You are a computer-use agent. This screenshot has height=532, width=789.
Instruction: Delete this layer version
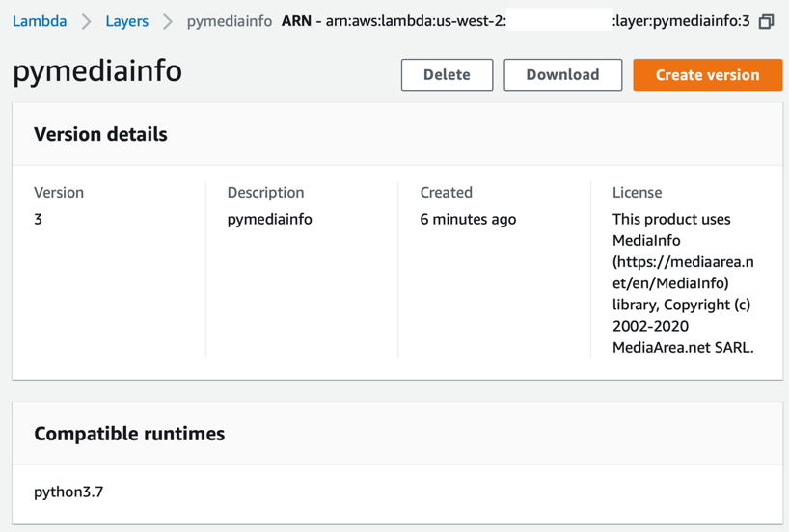(x=447, y=74)
